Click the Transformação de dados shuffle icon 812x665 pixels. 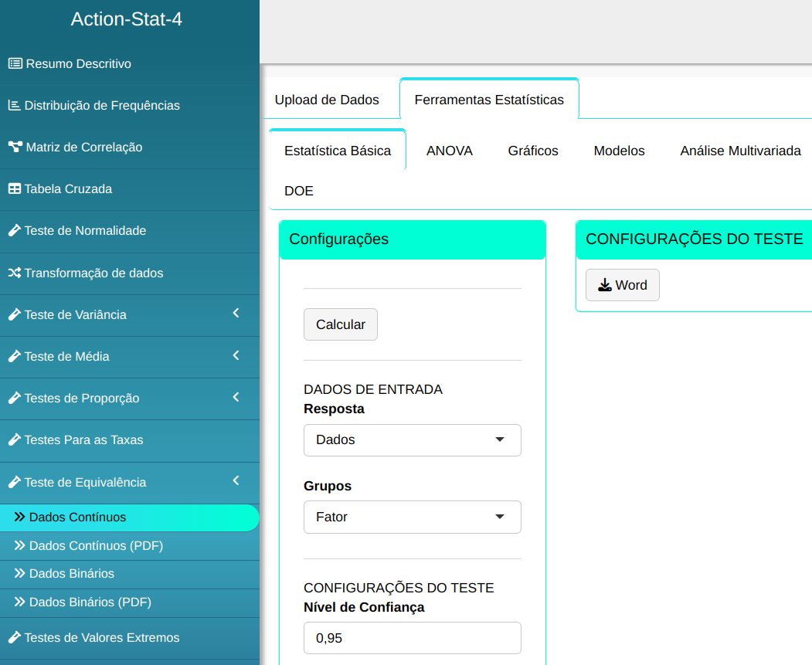click(14, 273)
